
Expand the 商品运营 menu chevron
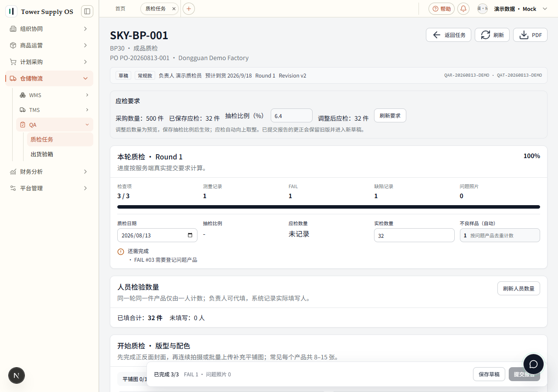tap(85, 45)
